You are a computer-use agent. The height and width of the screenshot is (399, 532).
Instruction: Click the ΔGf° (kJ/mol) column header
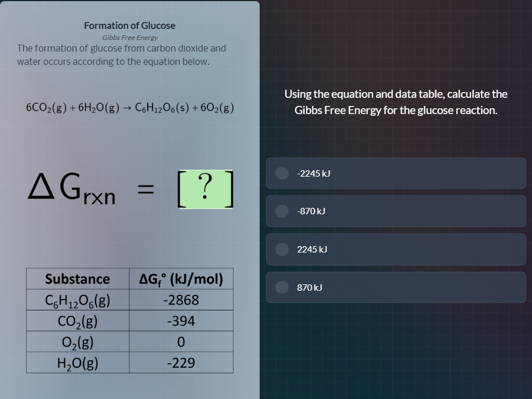[181, 279]
